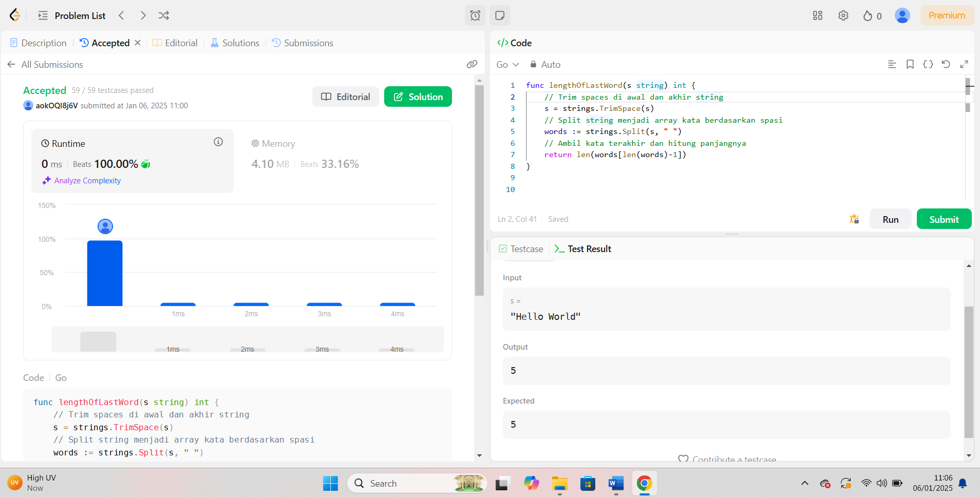Go to next problem chevron

[x=143, y=15]
